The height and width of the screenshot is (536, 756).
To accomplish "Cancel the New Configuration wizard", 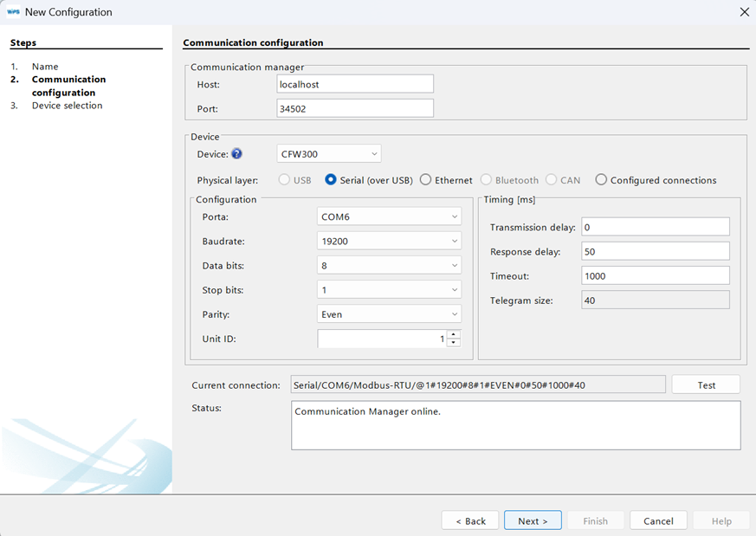I will click(658, 520).
